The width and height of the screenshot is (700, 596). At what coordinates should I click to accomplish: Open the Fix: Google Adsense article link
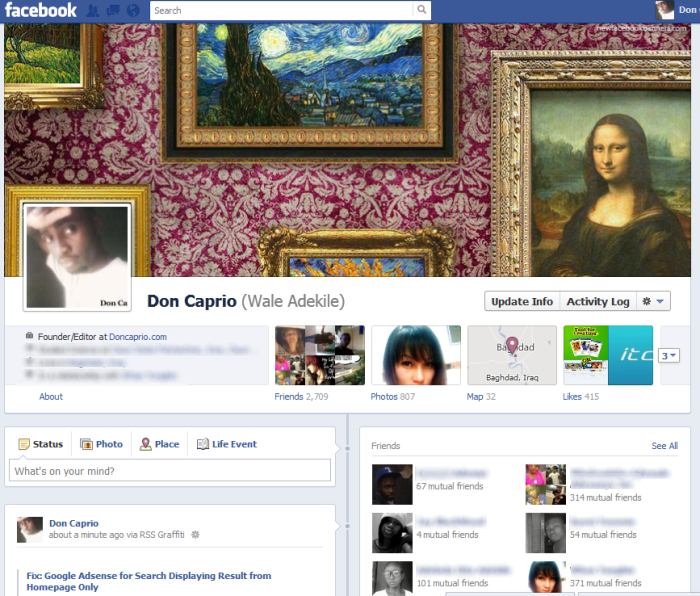149,581
